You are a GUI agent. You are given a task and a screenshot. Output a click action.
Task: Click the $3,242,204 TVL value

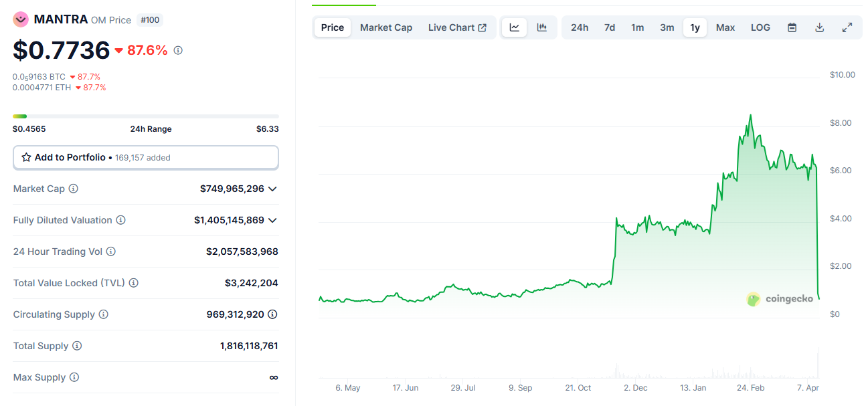coord(252,283)
